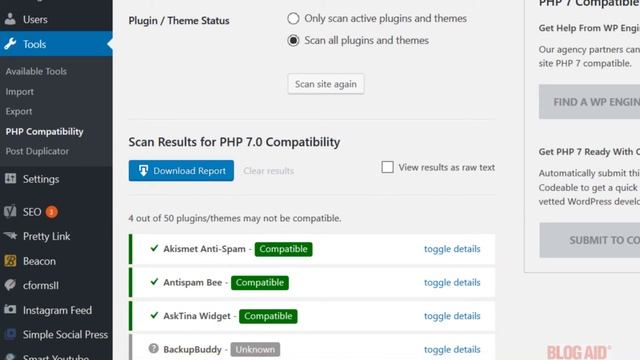Open PHP Compatibility submenu item
Viewport: 640px width, 360px height.
[44, 131]
